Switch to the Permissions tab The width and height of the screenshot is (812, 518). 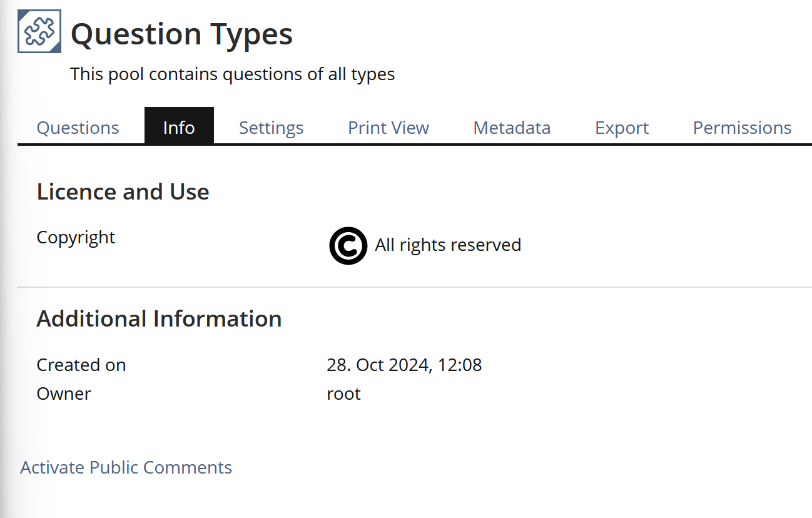[742, 128]
